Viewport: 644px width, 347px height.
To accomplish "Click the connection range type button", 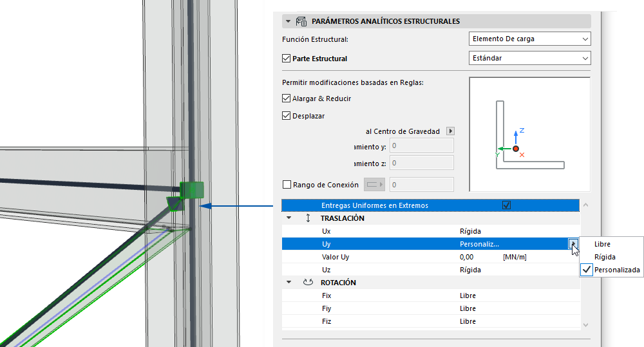I will [374, 185].
